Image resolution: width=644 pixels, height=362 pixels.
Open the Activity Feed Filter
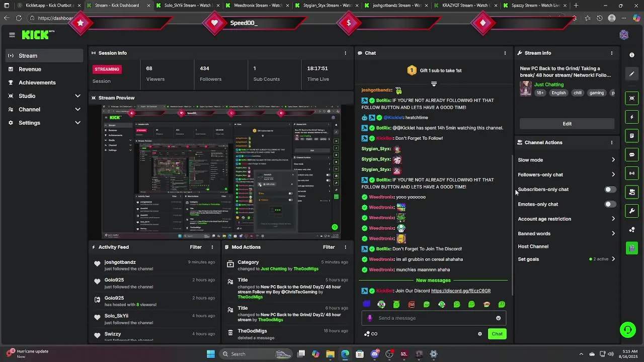pos(196,247)
